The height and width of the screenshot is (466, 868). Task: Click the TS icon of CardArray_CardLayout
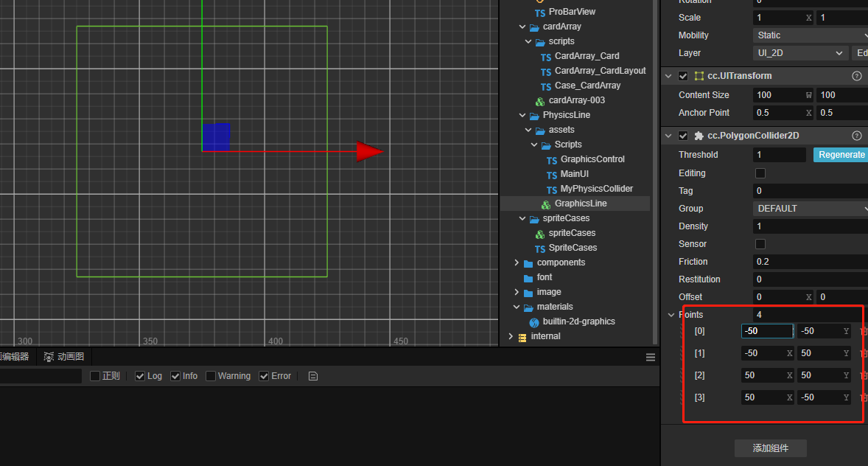point(546,72)
